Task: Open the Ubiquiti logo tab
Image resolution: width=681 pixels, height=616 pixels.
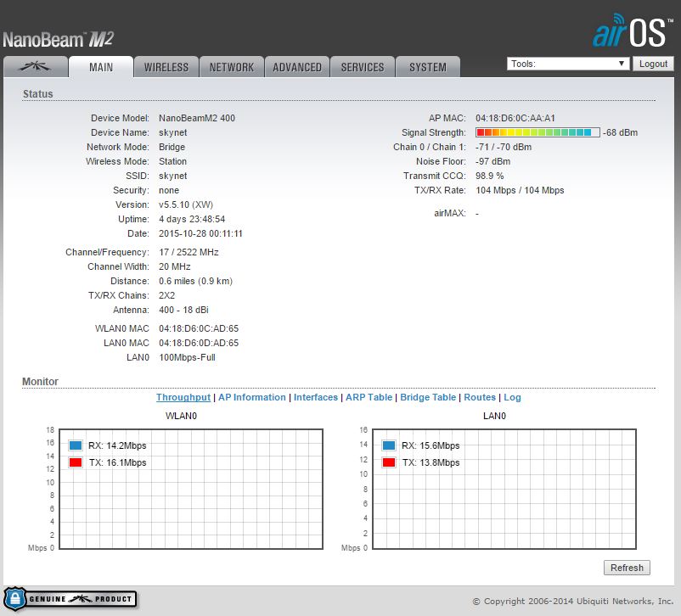Action: [x=35, y=67]
